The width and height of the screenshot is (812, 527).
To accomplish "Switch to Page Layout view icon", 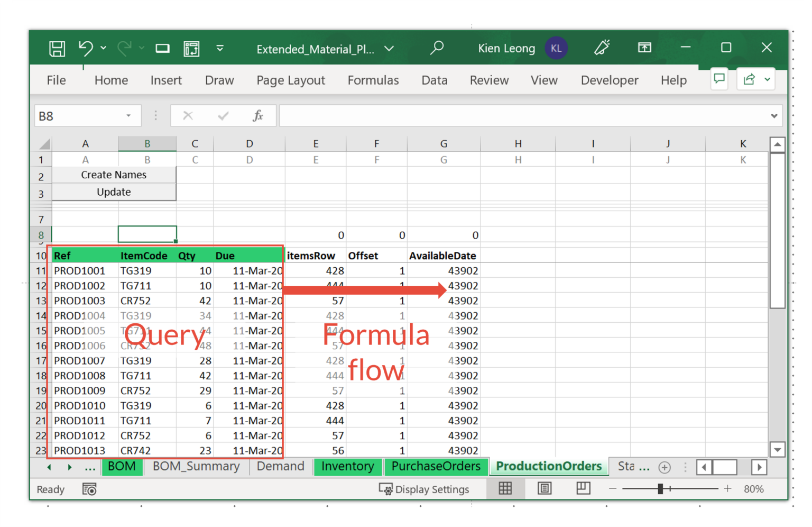I will pyautogui.click(x=545, y=488).
